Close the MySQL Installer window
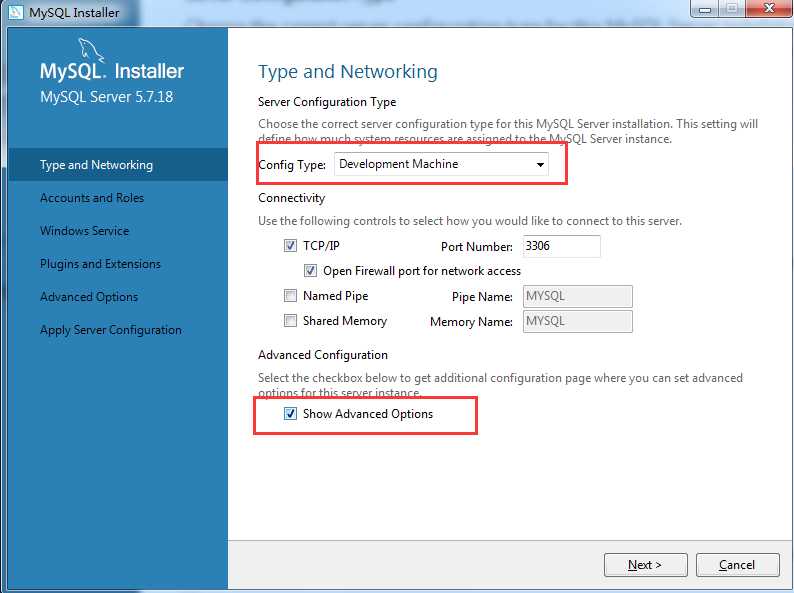This screenshot has height=593, width=794. (769, 9)
